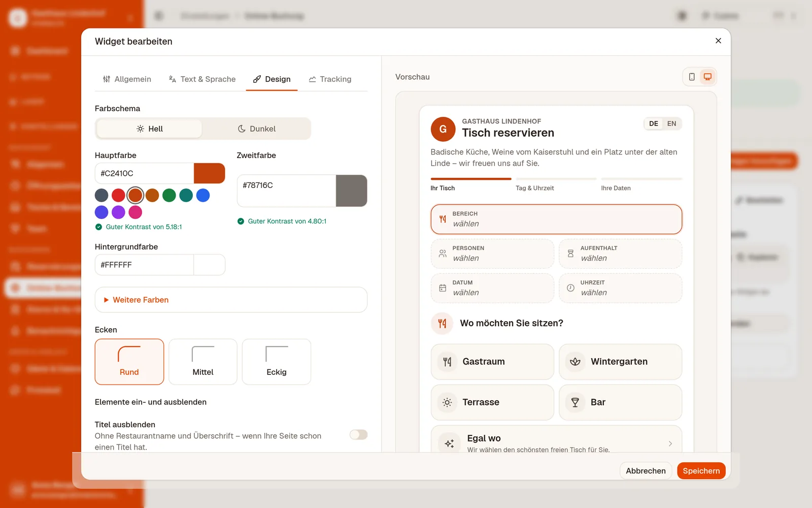Select the Dunkel dark color scheme

[256, 129]
